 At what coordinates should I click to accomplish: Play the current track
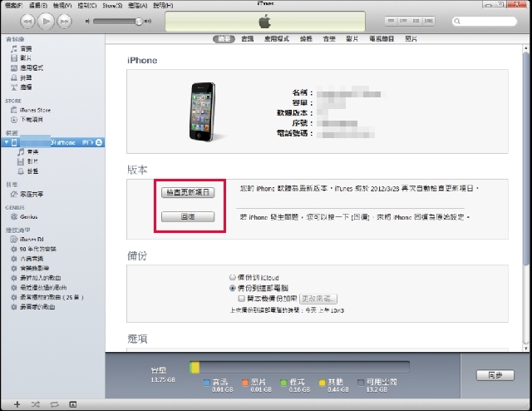click(x=46, y=22)
